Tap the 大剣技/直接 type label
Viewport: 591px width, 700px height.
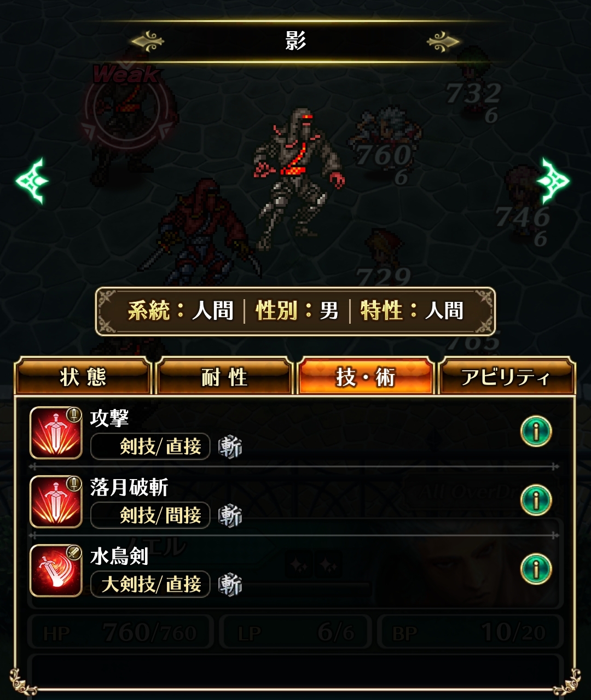[150, 584]
